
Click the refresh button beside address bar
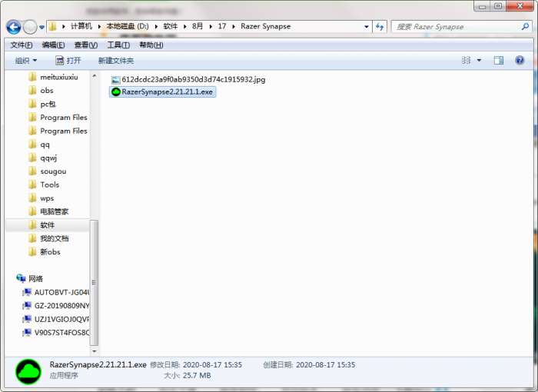[380, 26]
